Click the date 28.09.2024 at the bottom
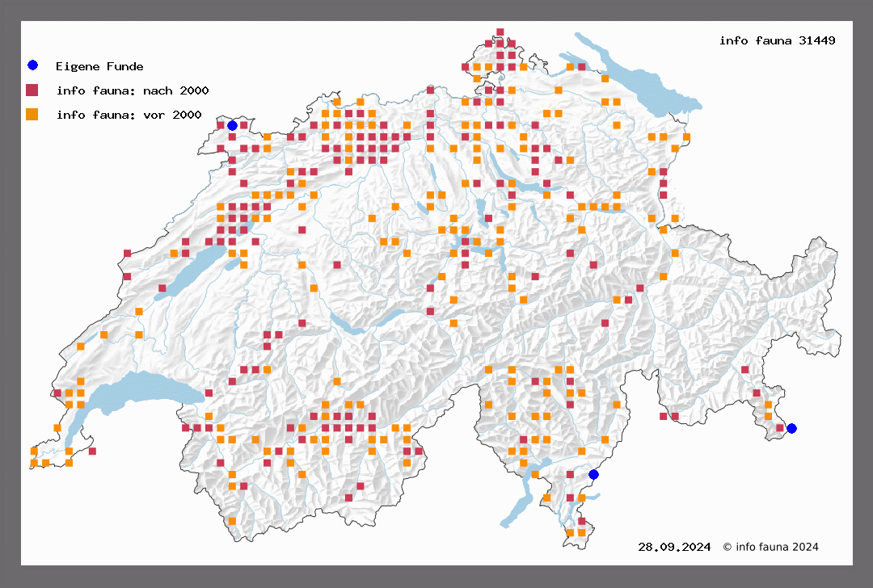The image size is (873, 588). point(674,547)
